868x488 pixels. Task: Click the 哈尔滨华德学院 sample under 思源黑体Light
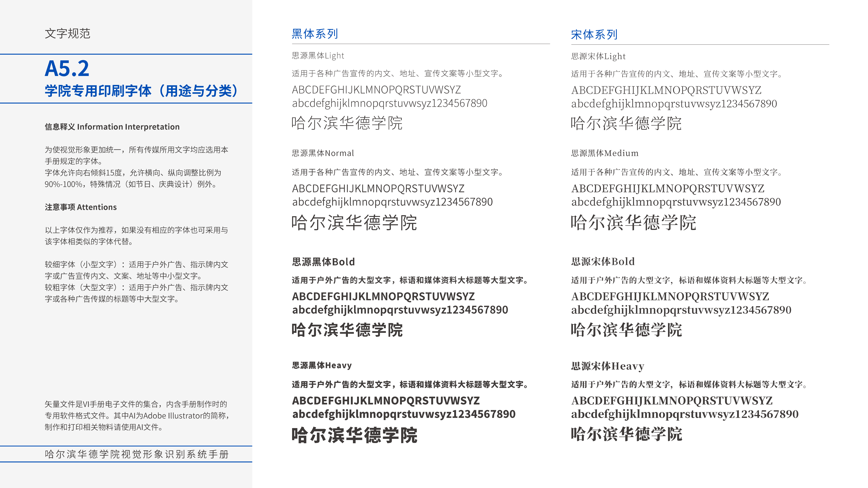(347, 123)
